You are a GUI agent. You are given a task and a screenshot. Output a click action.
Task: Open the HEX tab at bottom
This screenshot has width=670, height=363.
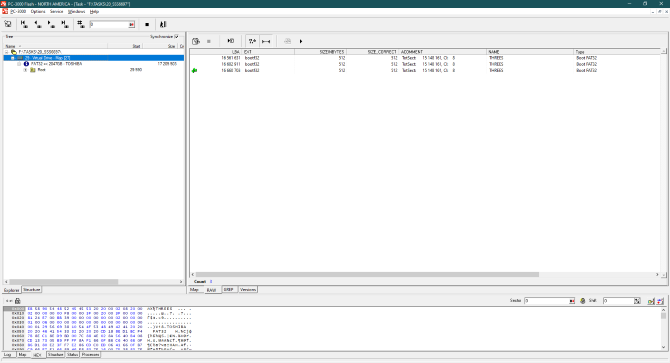(37, 355)
